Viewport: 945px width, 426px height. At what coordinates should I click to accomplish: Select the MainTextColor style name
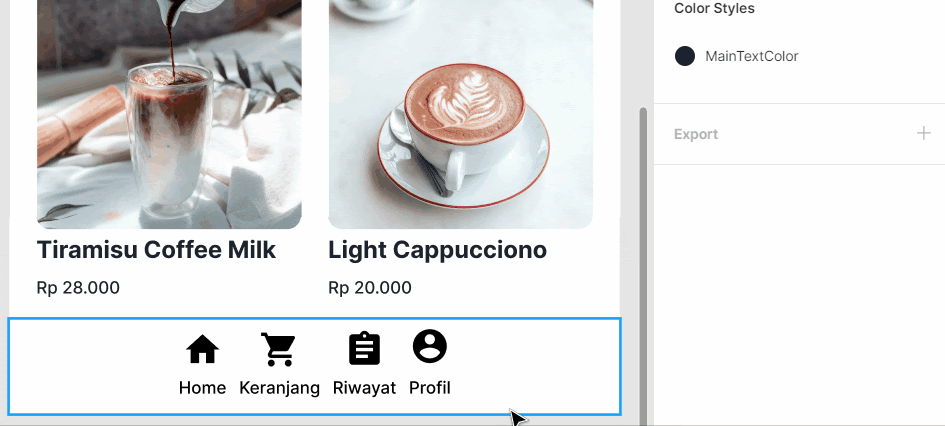(x=752, y=56)
